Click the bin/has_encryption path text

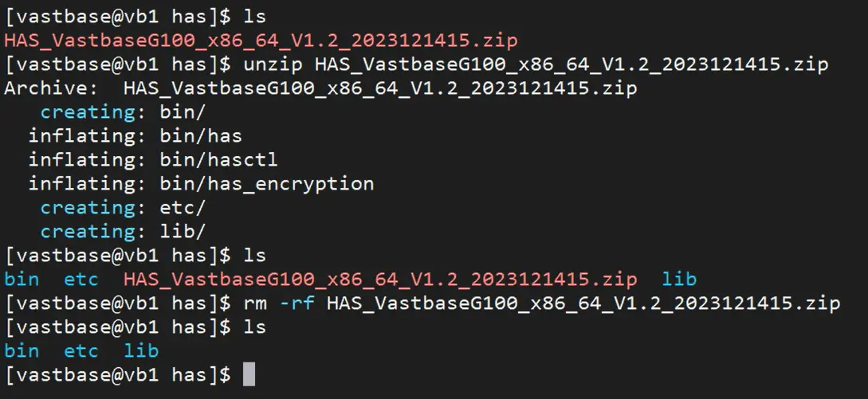pyautogui.click(x=266, y=183)
